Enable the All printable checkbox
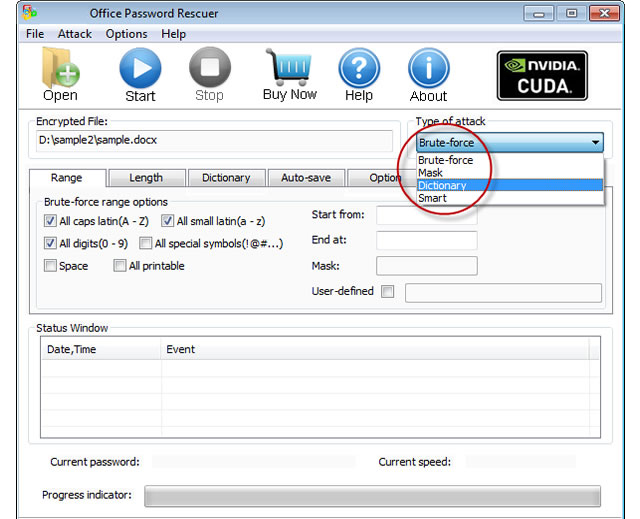Image resolution: width=640 pixels, height=519 pixels. tap(120, 266)
